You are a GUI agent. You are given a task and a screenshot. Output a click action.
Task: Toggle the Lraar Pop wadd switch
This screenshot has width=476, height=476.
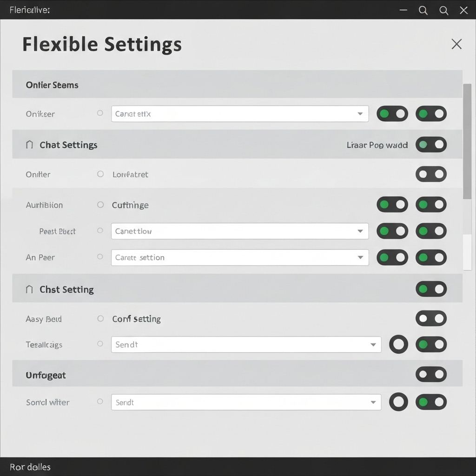point(431,145)
